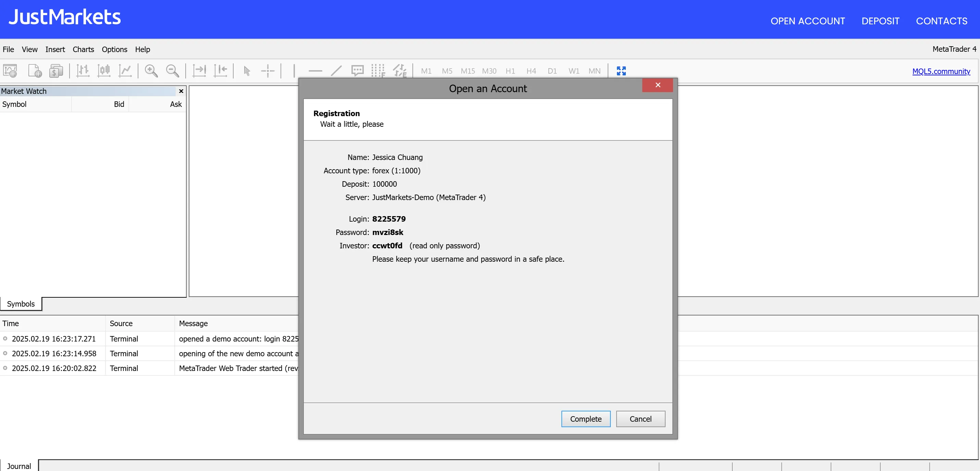Click the login number 8225579
Image resolution: width=980 pixels, height=471 pixels.
coord(389,219)
